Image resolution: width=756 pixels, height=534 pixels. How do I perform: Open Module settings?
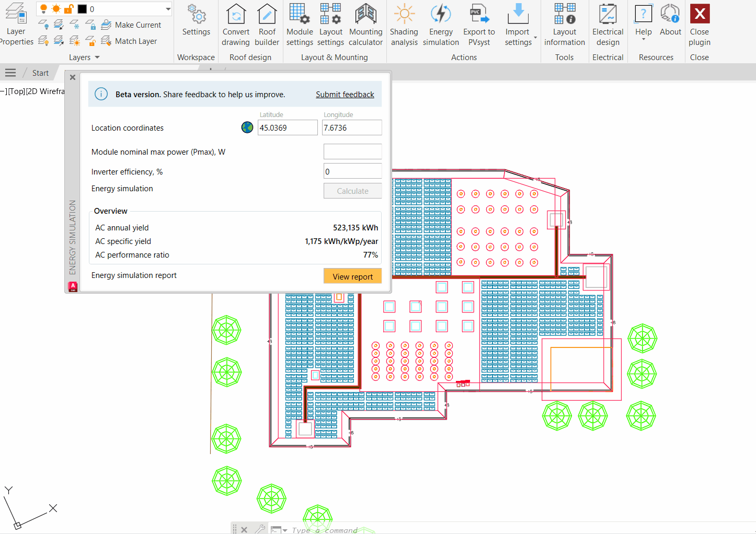(300, 25)
